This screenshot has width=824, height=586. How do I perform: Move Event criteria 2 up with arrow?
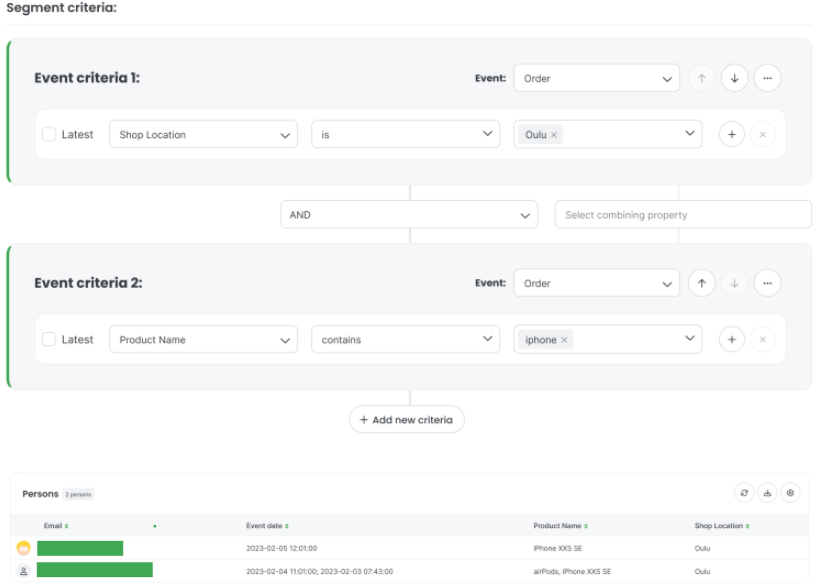[x=702, y=283]
